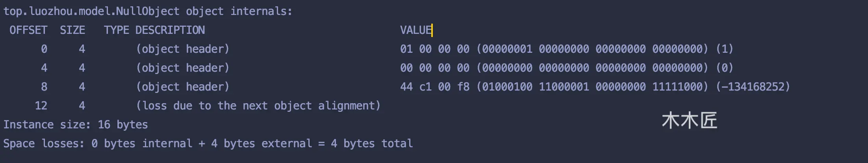Place cursor at the VALUE header

416,30
